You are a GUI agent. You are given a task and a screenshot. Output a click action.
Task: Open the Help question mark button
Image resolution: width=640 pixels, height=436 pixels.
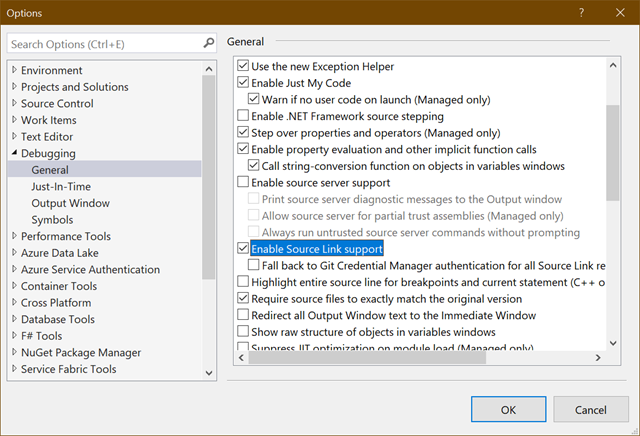pyautogui.click(x=581, y=13)
